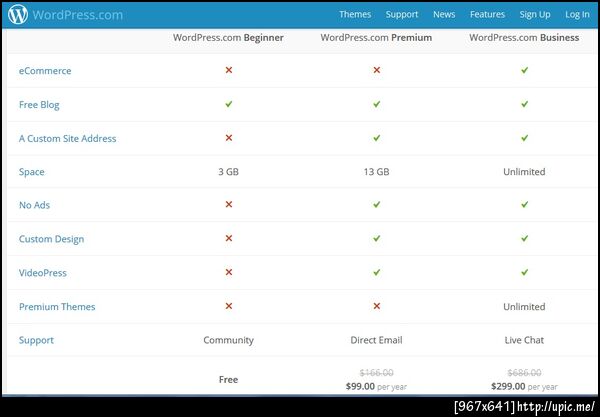Image resolution: width=600 pixels, height=417 pixels.
Task: Open the VideoPress feature link
Action: tap(43, 273)
